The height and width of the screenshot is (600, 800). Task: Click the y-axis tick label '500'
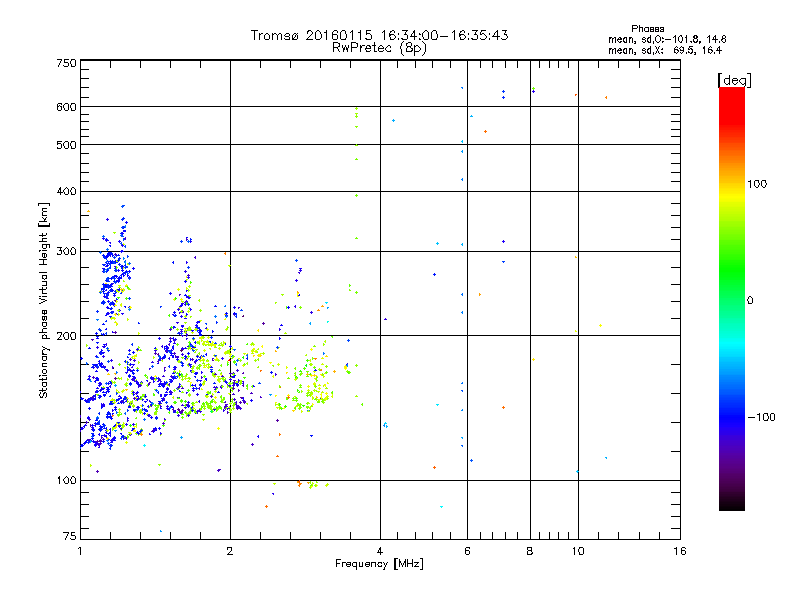[x=66, y=144]
